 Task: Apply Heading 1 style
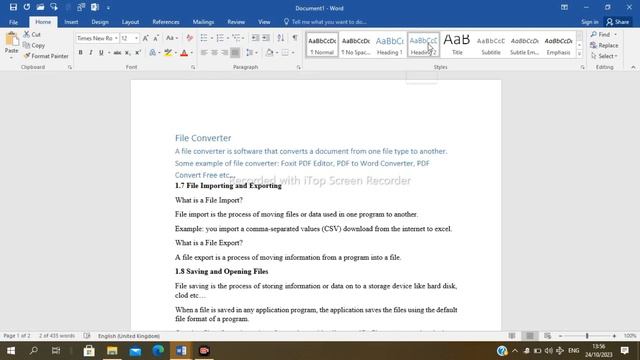click(x=389, y=45)
